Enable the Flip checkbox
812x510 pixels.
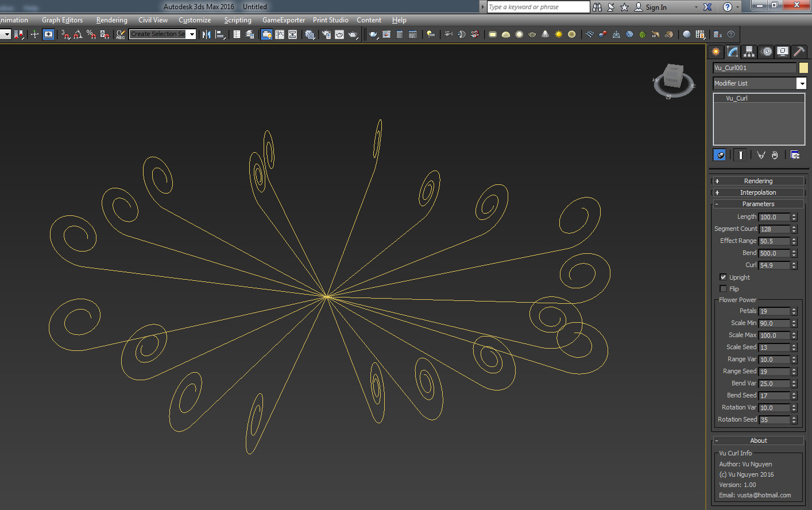tap(723, 288)
